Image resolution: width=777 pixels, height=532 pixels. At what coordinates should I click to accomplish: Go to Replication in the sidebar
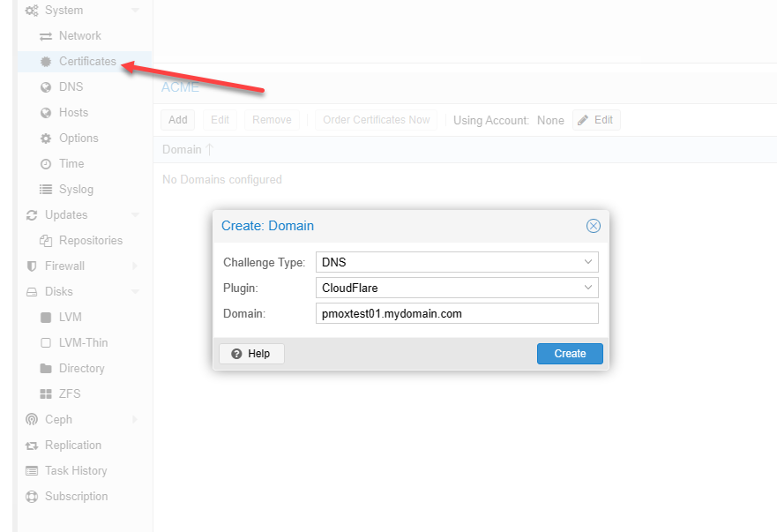72,446
